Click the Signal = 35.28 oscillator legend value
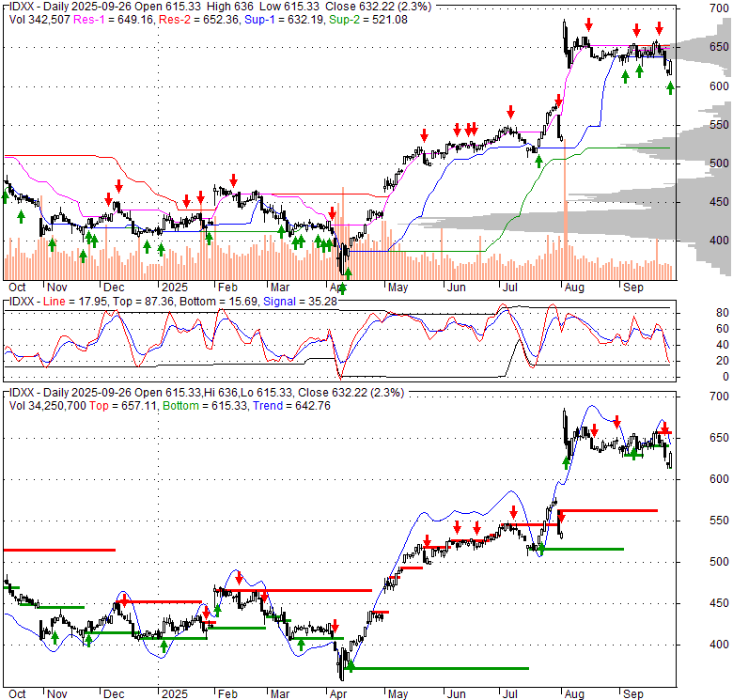Screen dimensions: 733x700 (300, 302)
